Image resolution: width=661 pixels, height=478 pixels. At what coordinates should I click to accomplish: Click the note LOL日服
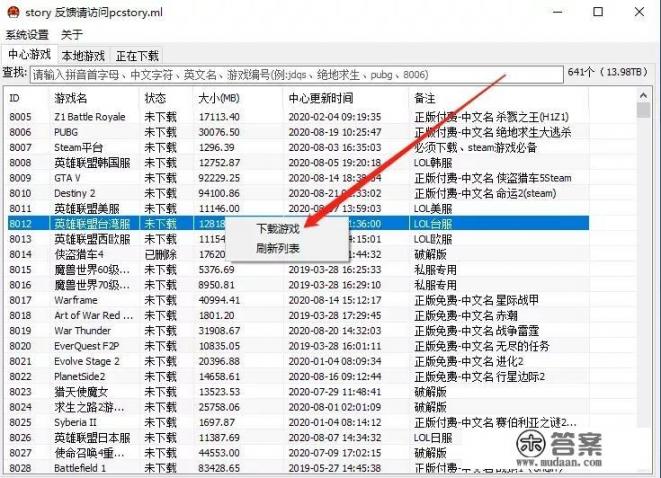coord(433,438)
